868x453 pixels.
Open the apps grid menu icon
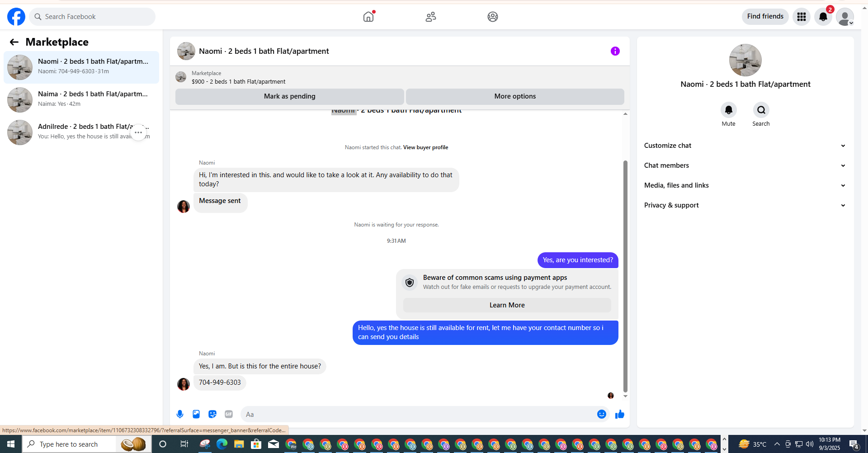[802, 17]
